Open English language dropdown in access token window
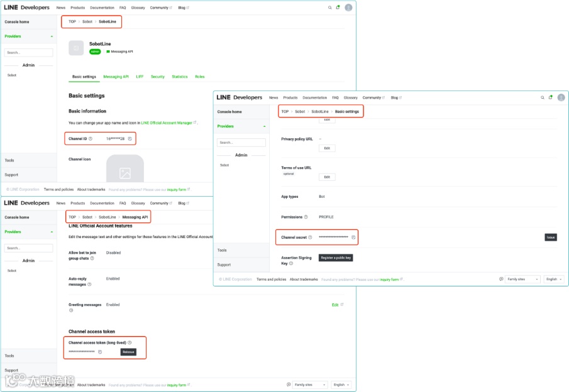 click(341, 384)
